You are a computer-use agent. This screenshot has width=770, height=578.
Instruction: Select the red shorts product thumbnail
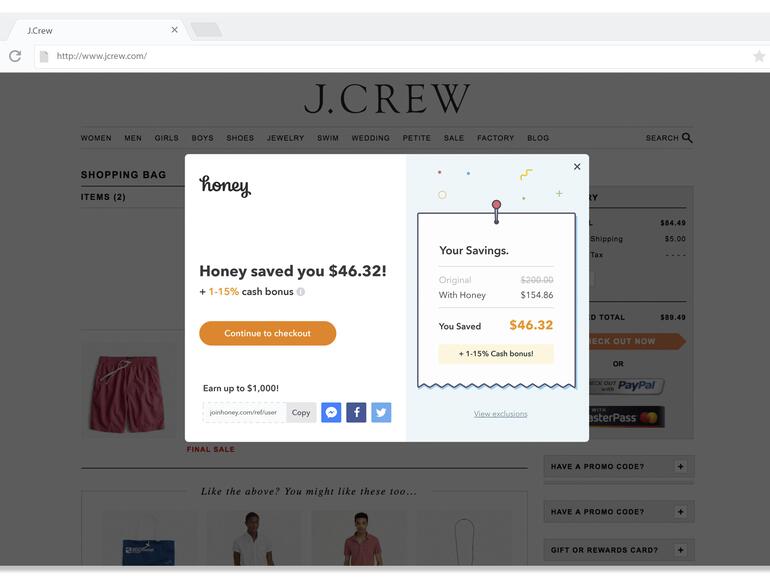[127, 394]
